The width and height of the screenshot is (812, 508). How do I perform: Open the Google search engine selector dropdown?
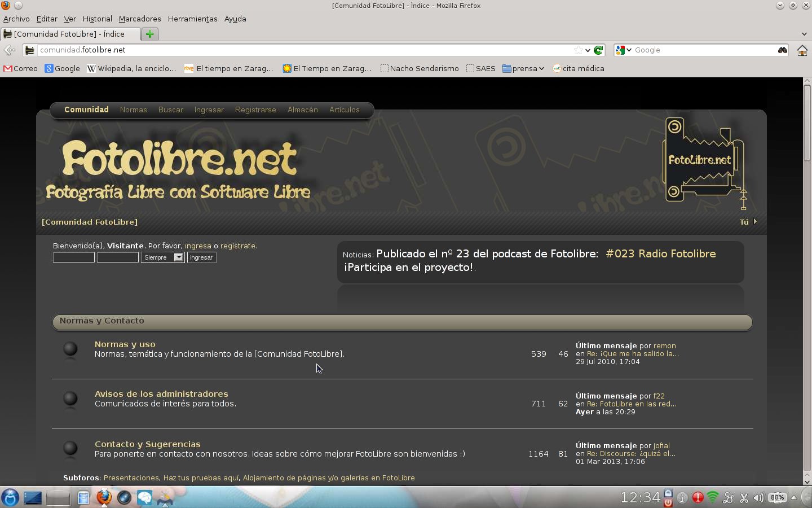(623, 50)
